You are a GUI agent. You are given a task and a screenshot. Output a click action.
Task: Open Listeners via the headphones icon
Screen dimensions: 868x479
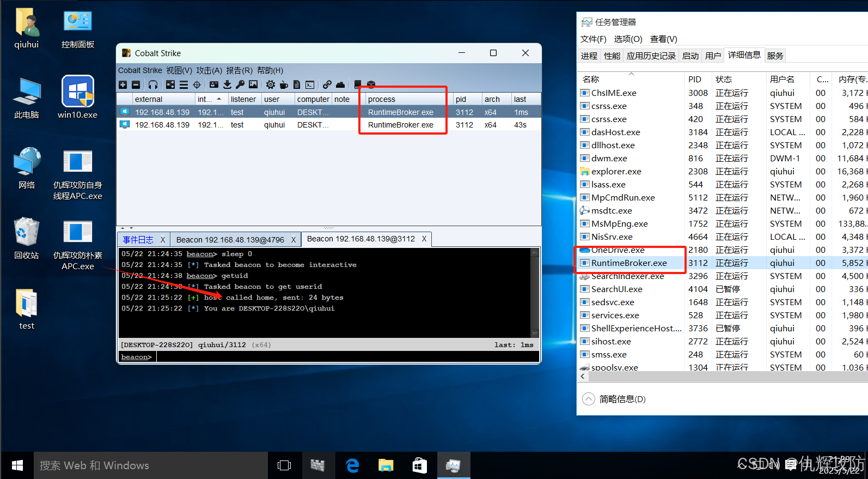coord(153,84)
